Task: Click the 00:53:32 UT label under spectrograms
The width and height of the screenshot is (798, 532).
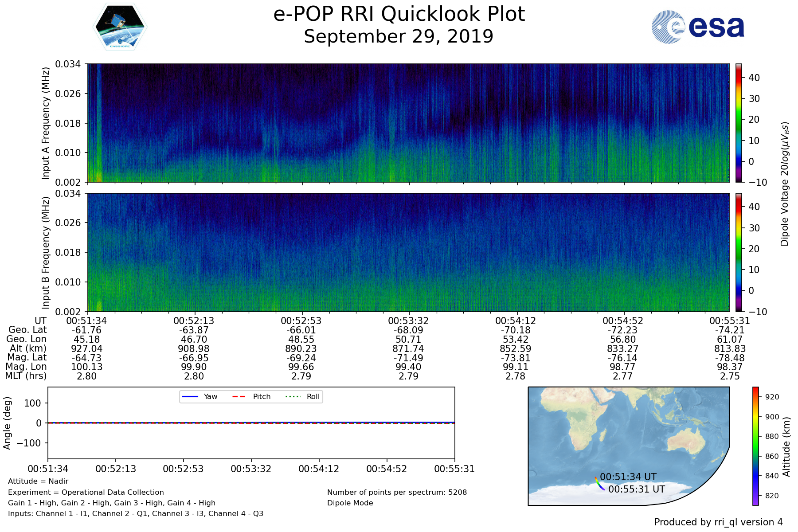Action: [408, 321]
